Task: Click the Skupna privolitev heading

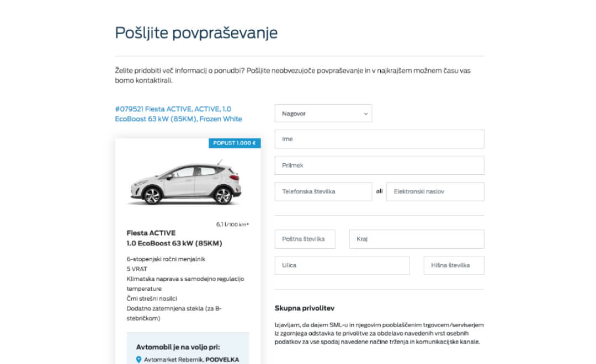Action: [304, 308]
